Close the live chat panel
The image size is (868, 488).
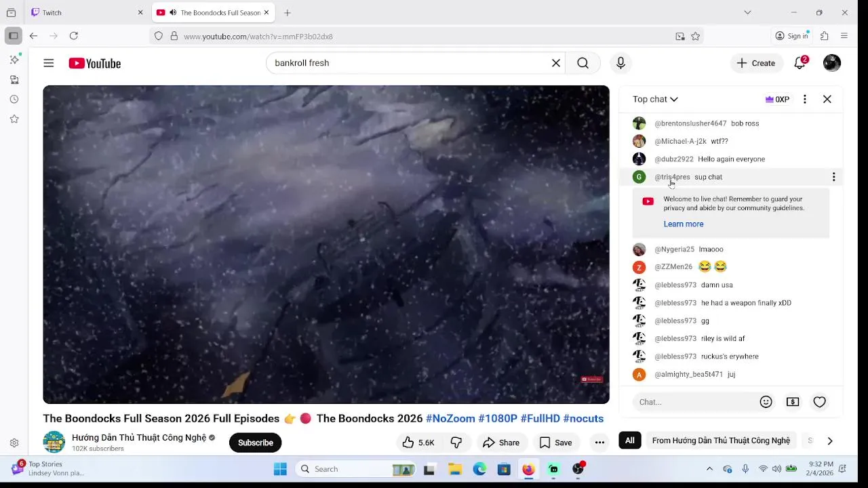[827, 99]
